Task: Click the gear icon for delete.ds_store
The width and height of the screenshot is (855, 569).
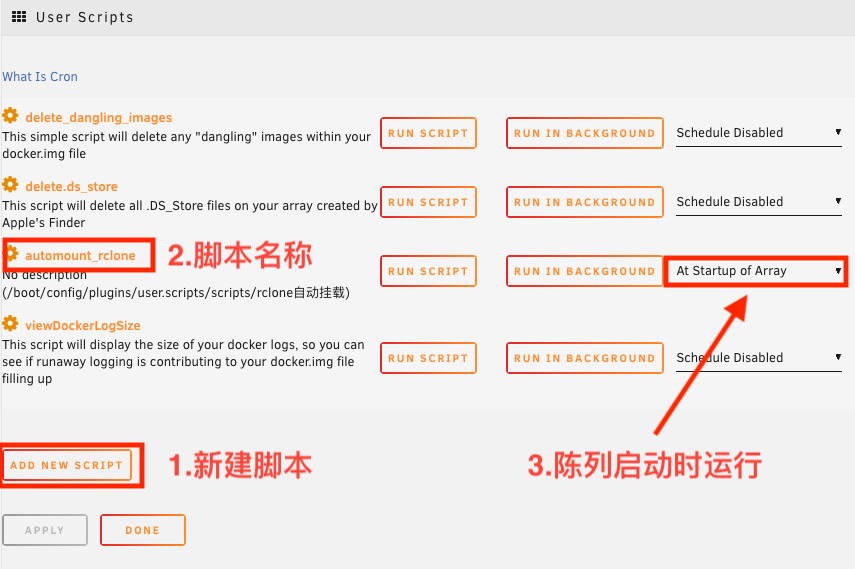Action: pos(10,185)
